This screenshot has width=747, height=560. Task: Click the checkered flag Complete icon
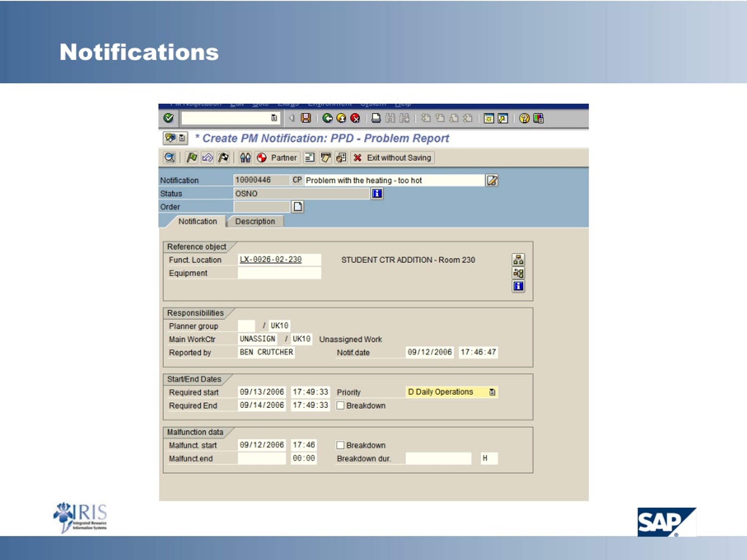(223, 157)
